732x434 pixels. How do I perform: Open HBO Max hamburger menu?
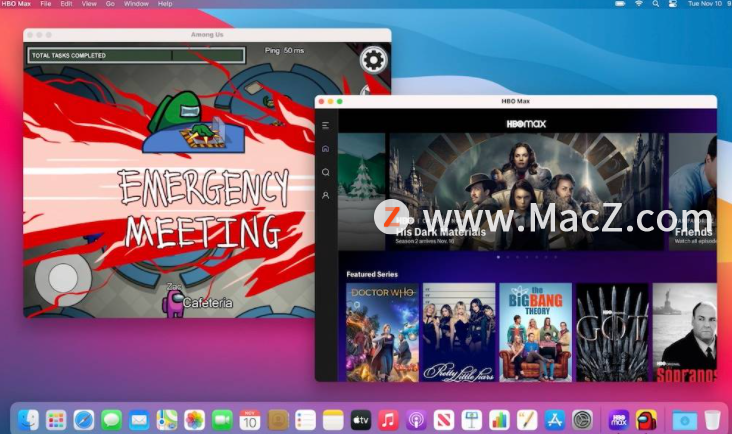(325, 126)
